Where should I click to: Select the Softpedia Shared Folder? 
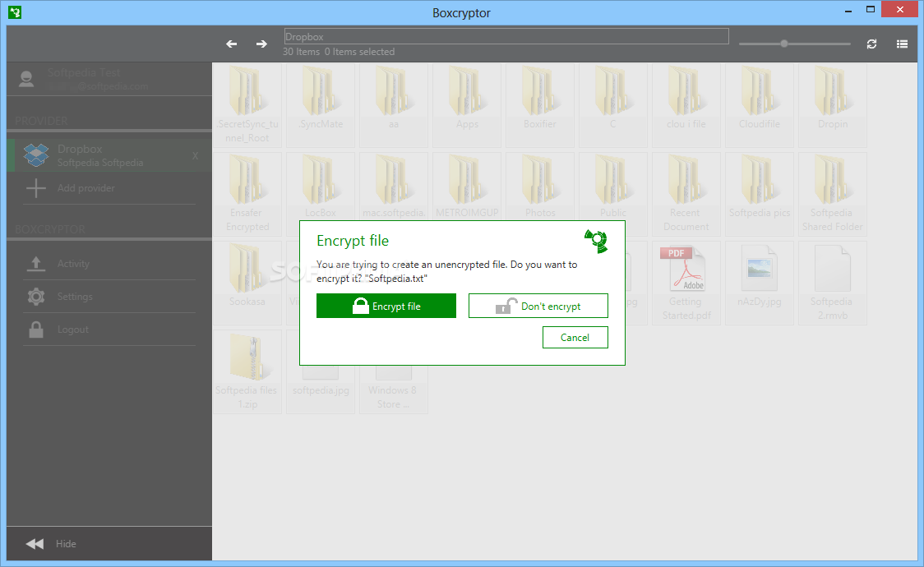click(832, 194)
